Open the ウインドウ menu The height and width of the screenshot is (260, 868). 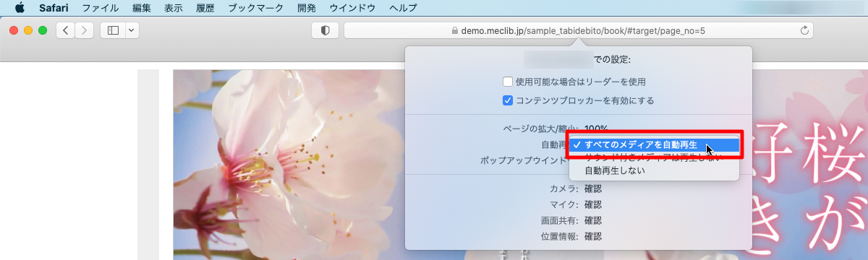click(x=352, y=8)
